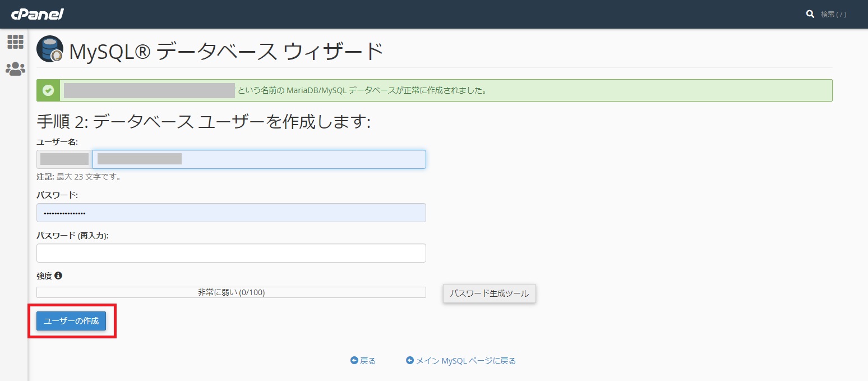Click the ユーザー名: label
Screen dimensions: 868x381
[57, 142]
